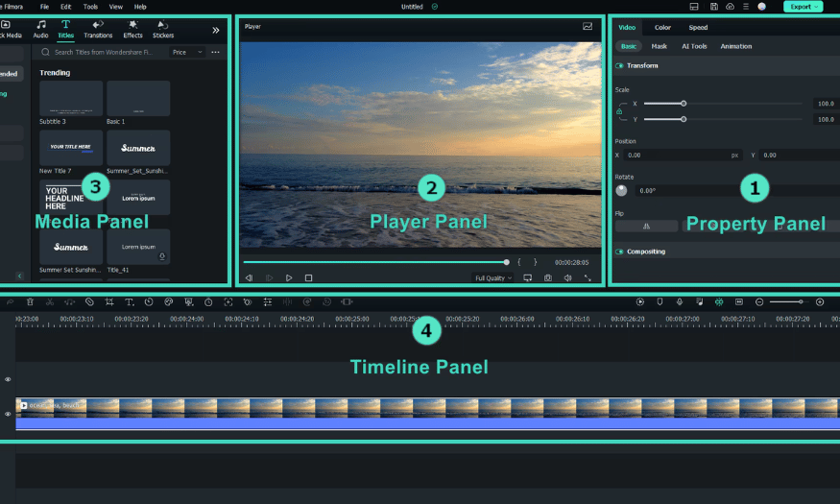Open the Color tab in property panel
The image size is (840, 504).
point(662,27)
